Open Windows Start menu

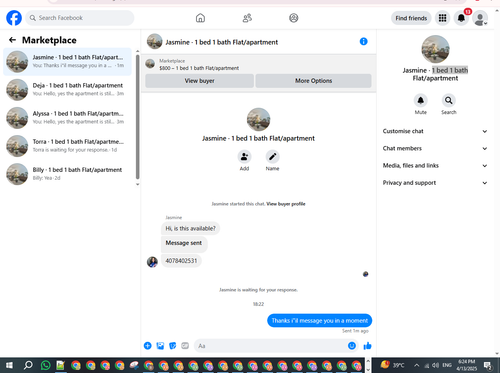pos(9,365)
